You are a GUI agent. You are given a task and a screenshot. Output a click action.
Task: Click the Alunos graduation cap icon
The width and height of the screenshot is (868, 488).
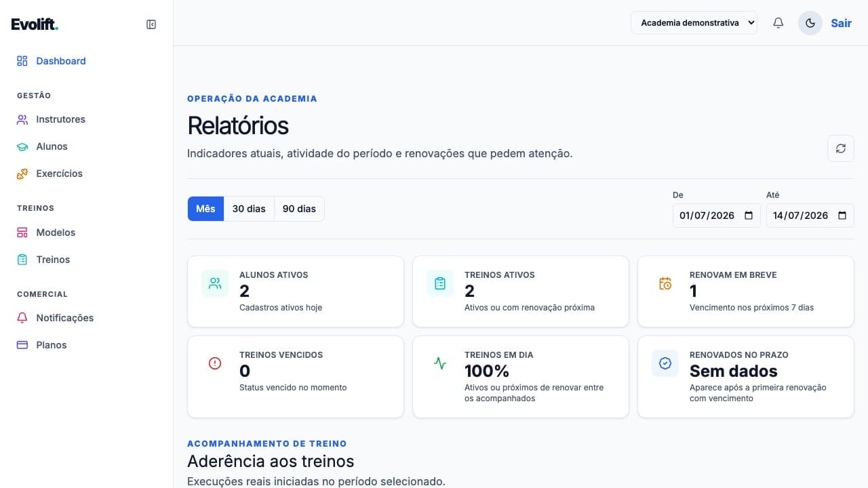[22, 146]
